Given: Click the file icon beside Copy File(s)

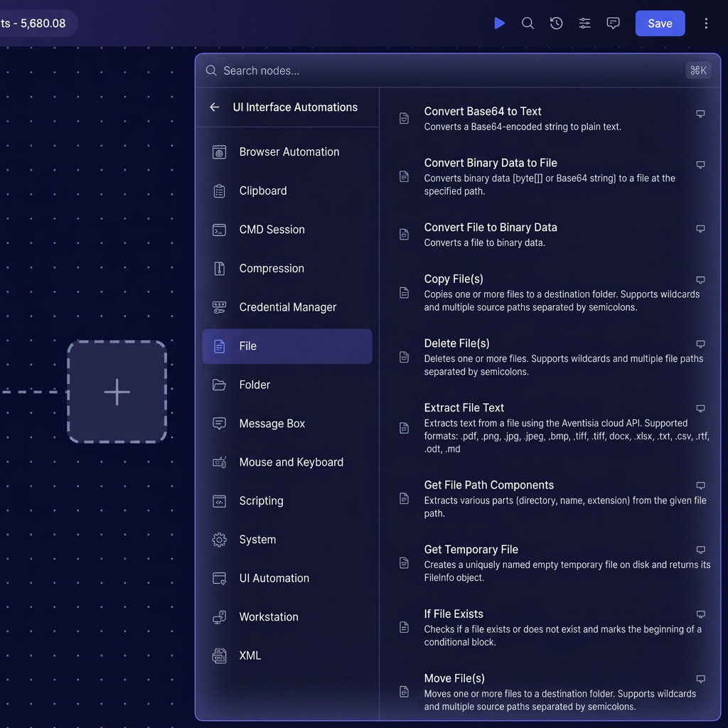Looking at the screenshot, I should coord(404,292).
